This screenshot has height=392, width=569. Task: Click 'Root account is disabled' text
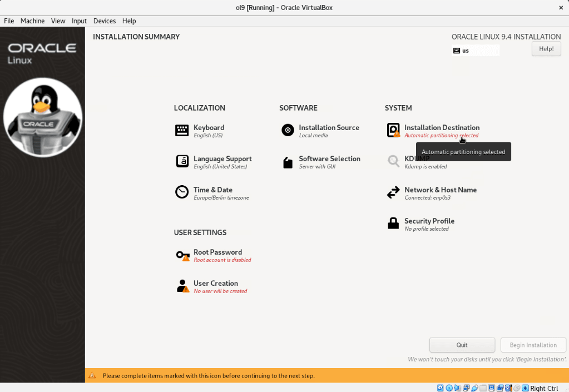point(222,260)
